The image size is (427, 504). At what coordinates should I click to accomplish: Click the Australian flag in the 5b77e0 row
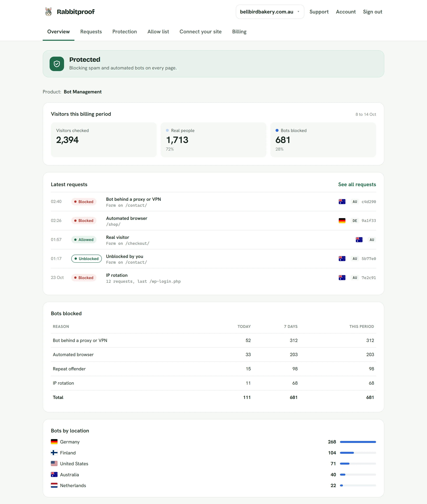(342, 258)
